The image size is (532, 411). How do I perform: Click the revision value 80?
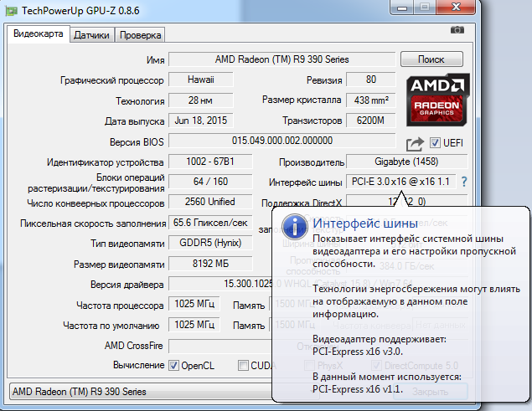(x=371, y=80)
